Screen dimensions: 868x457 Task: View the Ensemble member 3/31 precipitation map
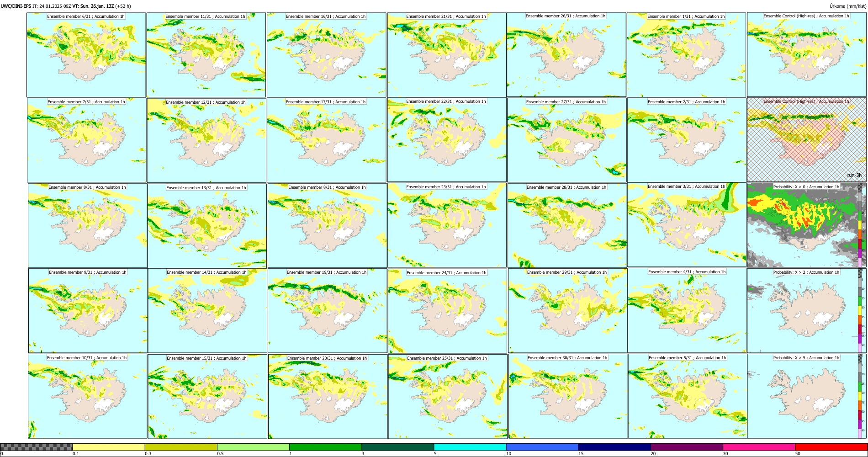(x=687, y=225)
